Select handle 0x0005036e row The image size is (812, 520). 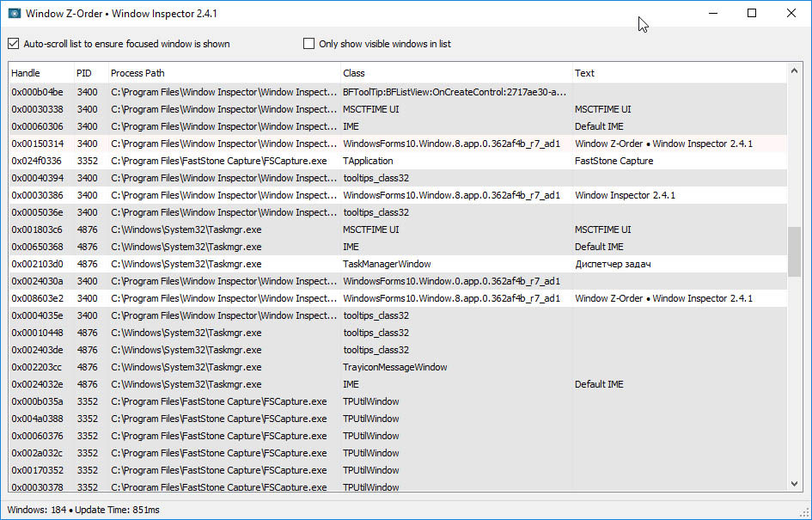[x=398, y=212]
